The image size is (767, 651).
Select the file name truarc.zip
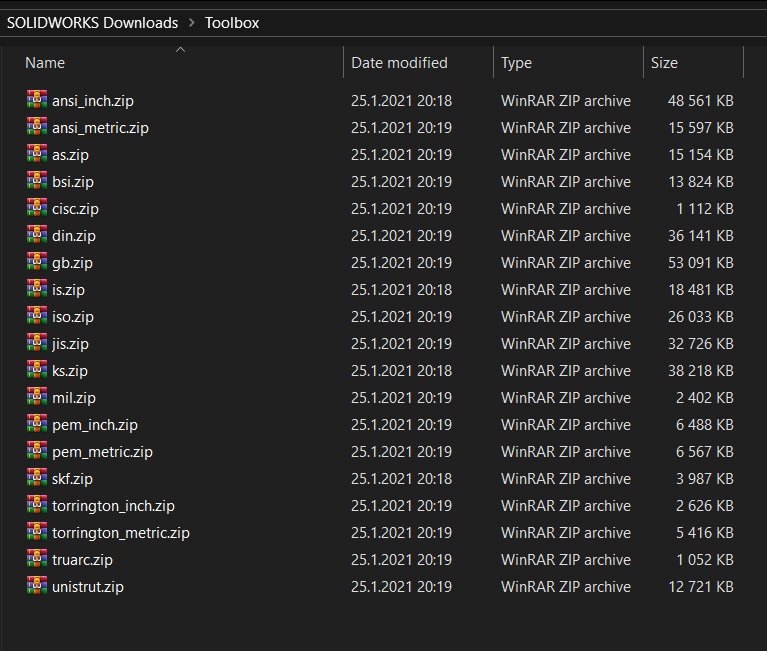[x=82, y=560]
